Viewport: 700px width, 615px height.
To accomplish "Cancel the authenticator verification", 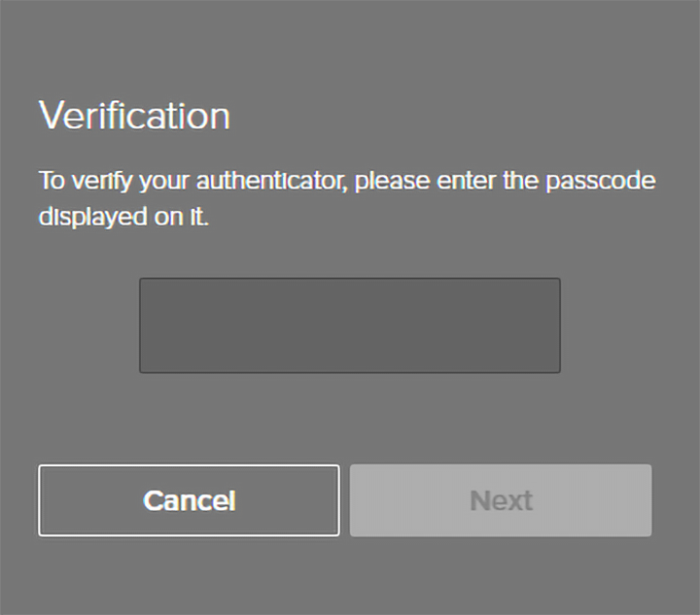I will (189, 500).
